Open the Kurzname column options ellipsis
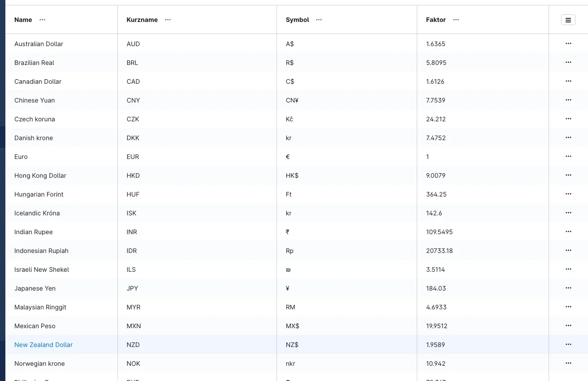 (168, 20)
